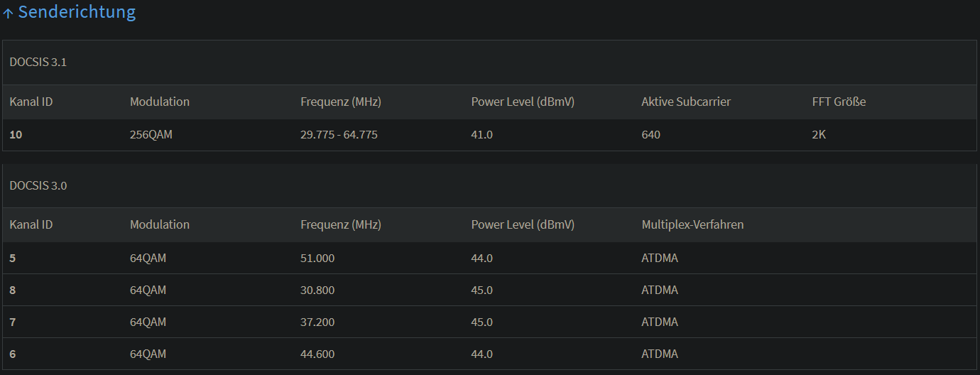This screenshot has width=980, height=375.
Task: Click the 44.600 frequency cell
Action: click(x=317, y=354)
